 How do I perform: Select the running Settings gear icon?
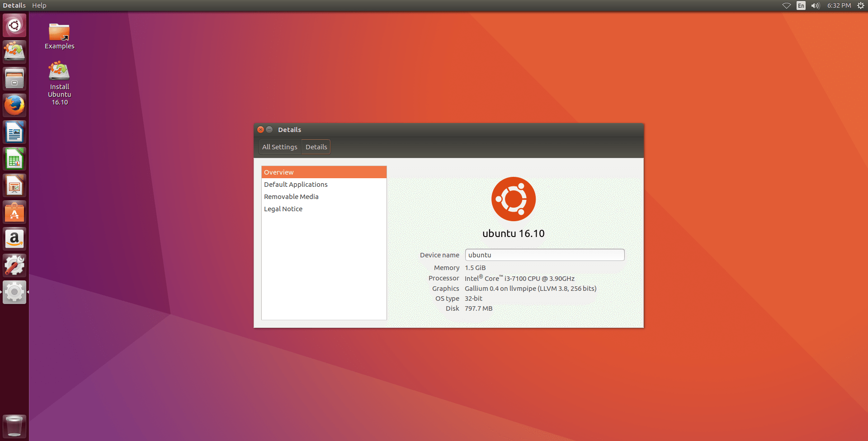tap(14, 292)
